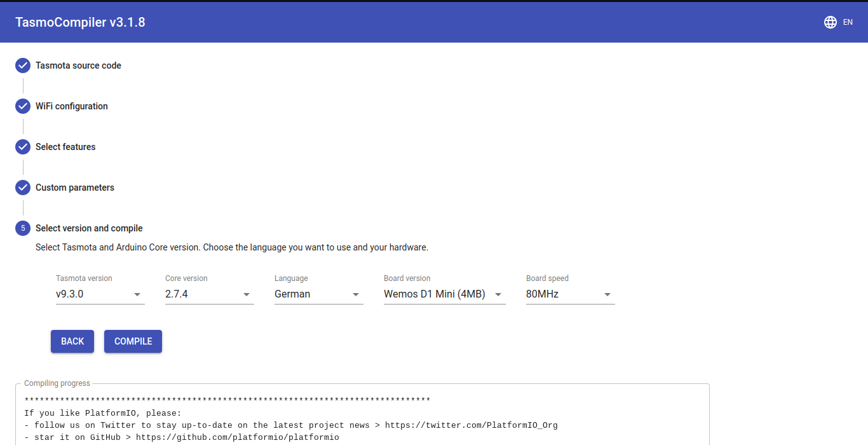The width and height of the screenshot is (868, 445).
Task: Open the WiFi configuration step
Action: [x=72, y=106]
